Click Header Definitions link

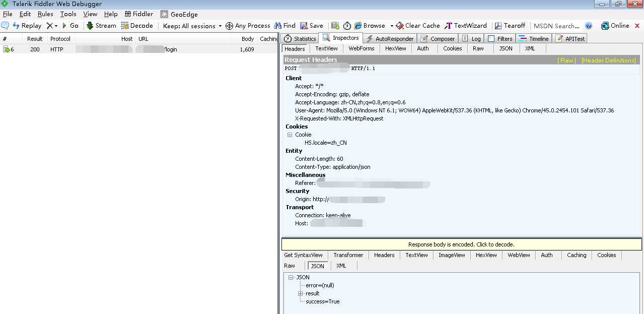click(x=609, y=60)
